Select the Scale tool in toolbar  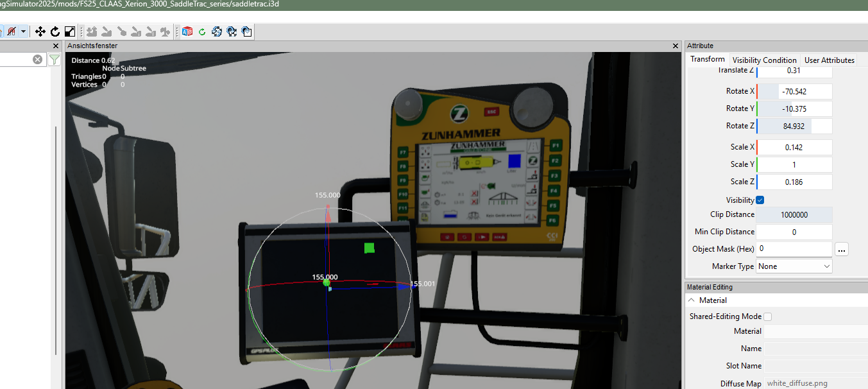coord(70,31)
